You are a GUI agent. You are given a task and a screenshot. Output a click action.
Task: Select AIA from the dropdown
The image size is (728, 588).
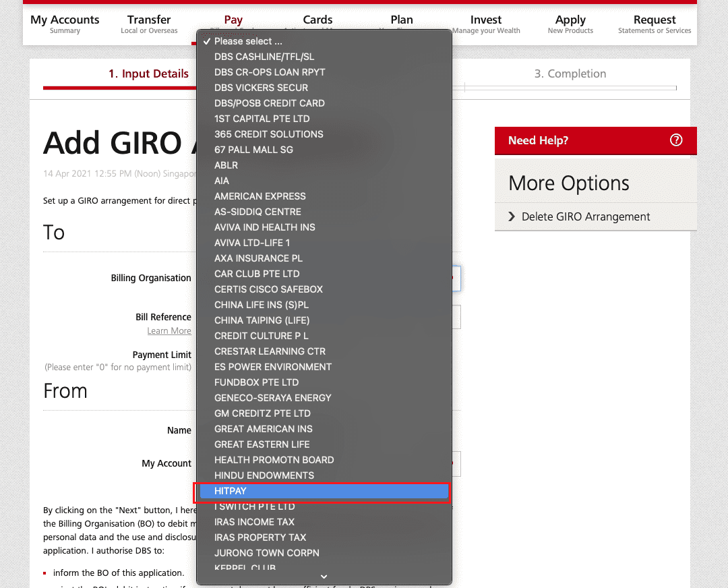coord(324,181)
